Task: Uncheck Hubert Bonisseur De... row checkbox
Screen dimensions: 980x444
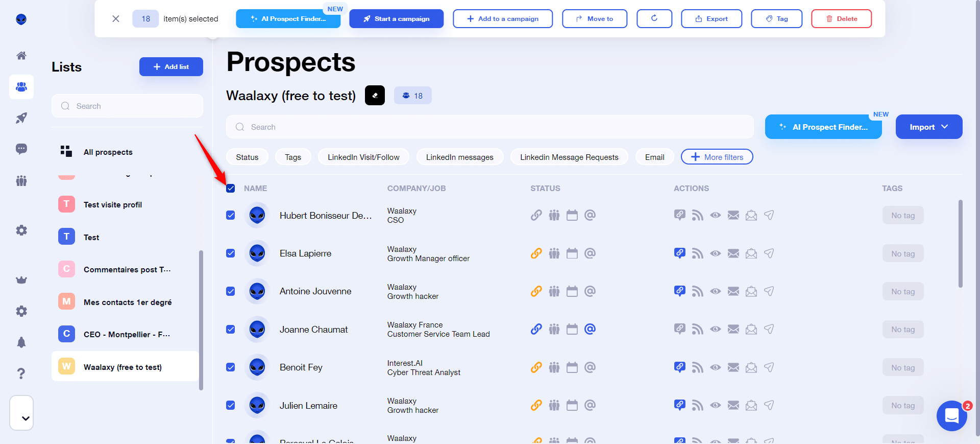Action: click(x=231, y=216)
